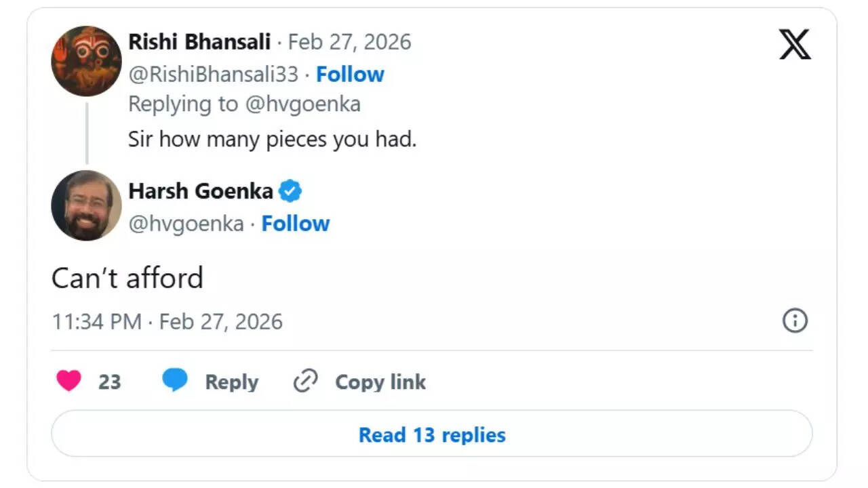Select the Copy link icon
868x488 pixels.
coord(306,382)
